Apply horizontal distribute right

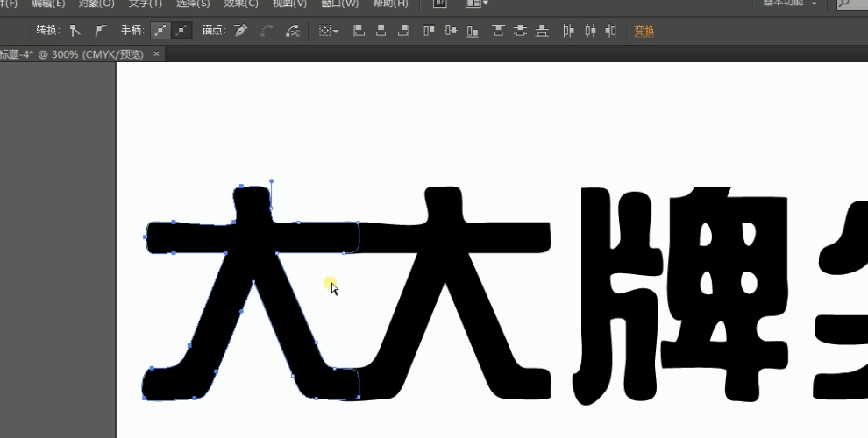pos(611,31)
